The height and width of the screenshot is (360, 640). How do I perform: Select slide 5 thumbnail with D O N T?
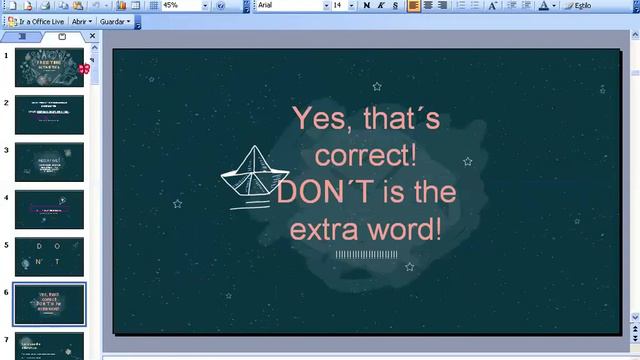click(49, 257)
